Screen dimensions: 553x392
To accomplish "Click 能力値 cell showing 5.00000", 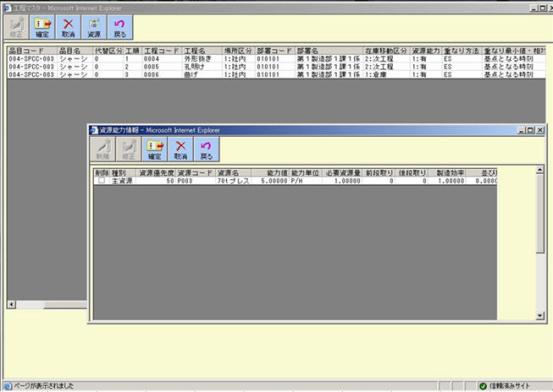I will pos(274,181).
